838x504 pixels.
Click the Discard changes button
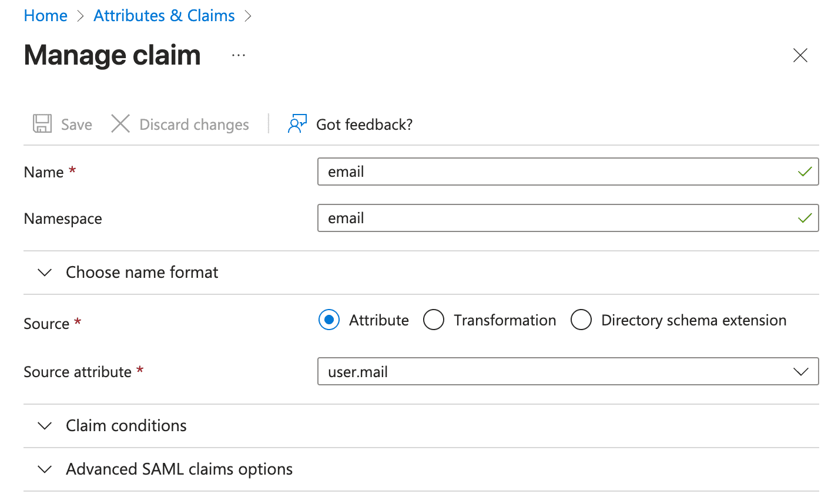(179, 123)
